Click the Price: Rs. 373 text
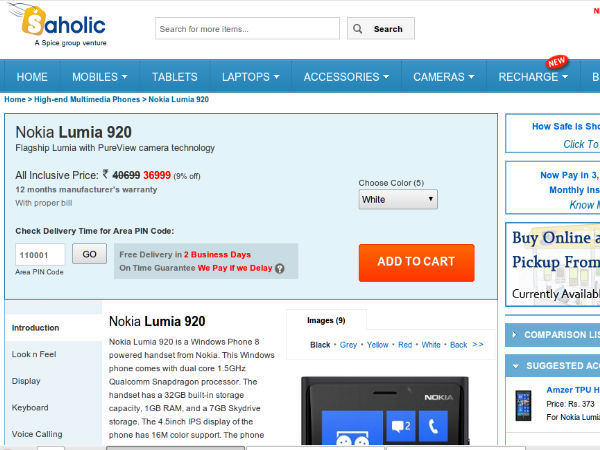The width and height of the screenshot is (600, 450). point(570,404)
